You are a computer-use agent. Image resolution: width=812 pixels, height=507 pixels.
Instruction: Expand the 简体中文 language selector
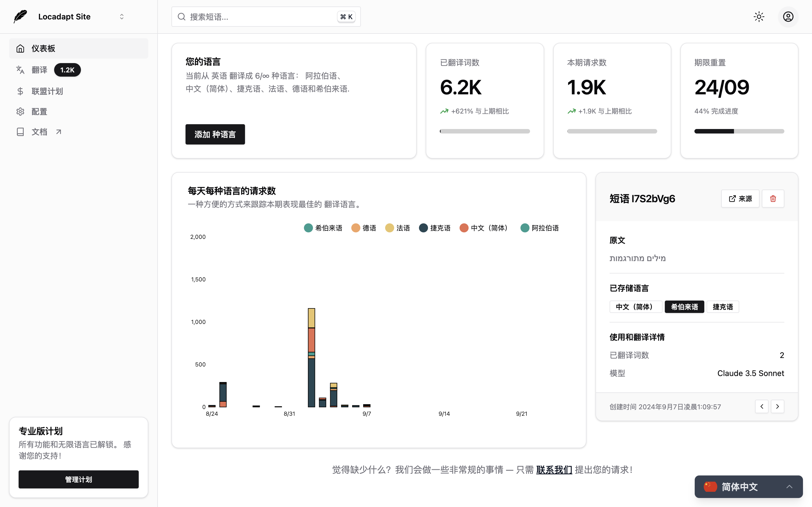(x=748, y=486)
